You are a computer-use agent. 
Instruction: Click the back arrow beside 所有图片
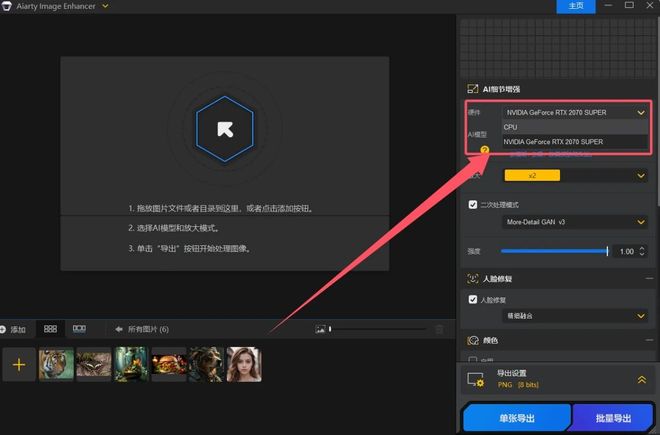coord(119,329)
